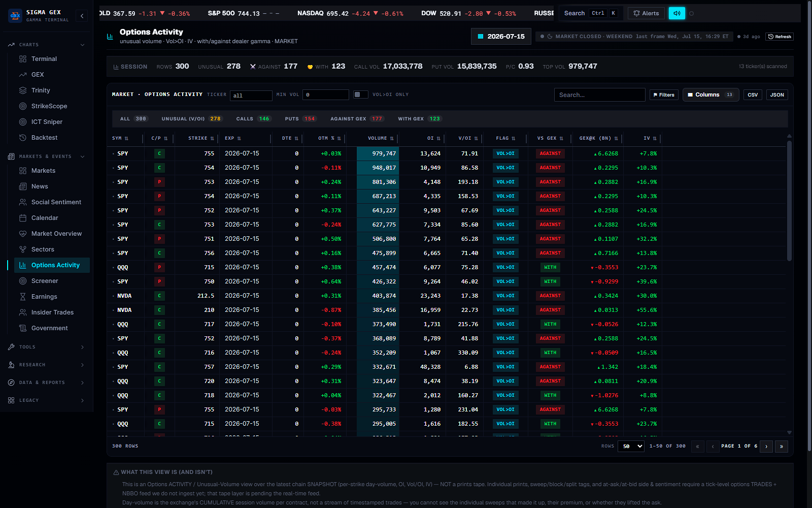Click the Sigma GEX logo

15,16
